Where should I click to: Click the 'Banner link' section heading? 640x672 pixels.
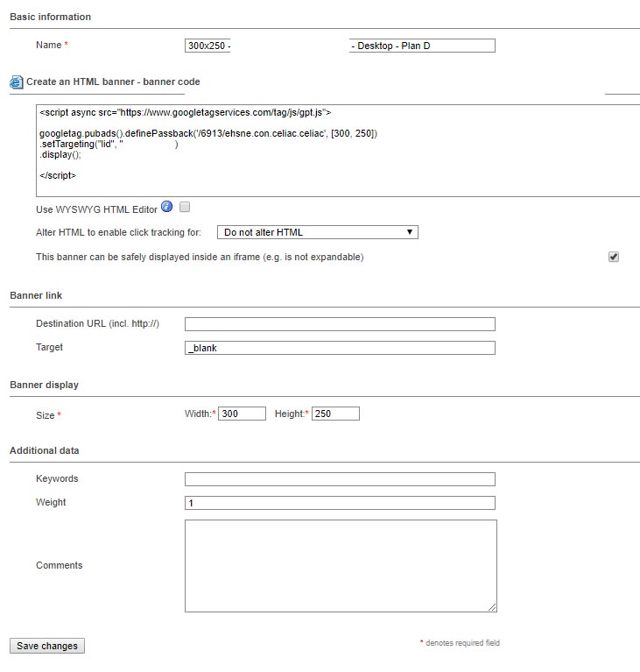click(x=36, y=295)
